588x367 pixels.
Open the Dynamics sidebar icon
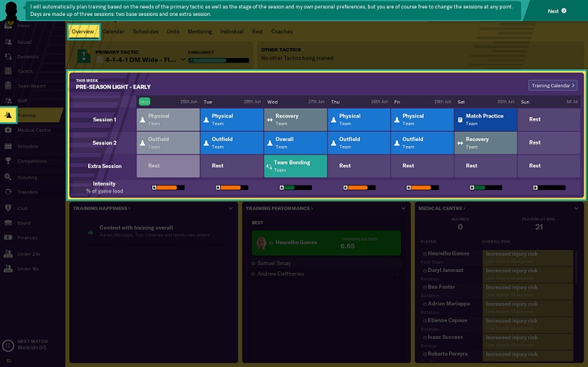point(8,57)
